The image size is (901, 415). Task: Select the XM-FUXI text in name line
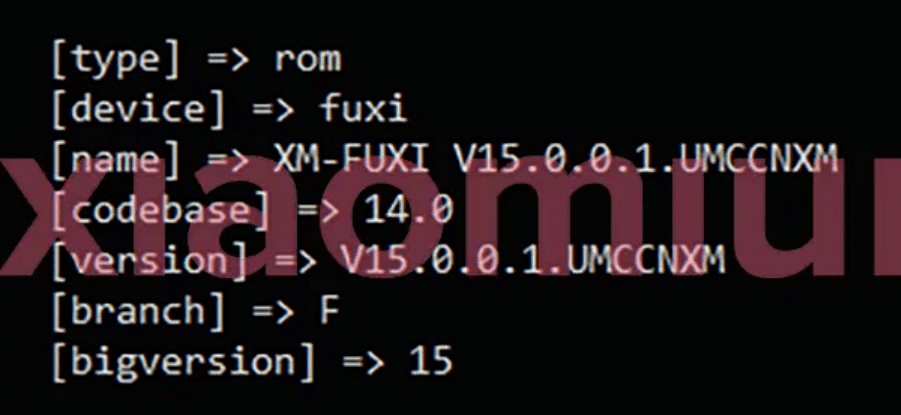352,159
